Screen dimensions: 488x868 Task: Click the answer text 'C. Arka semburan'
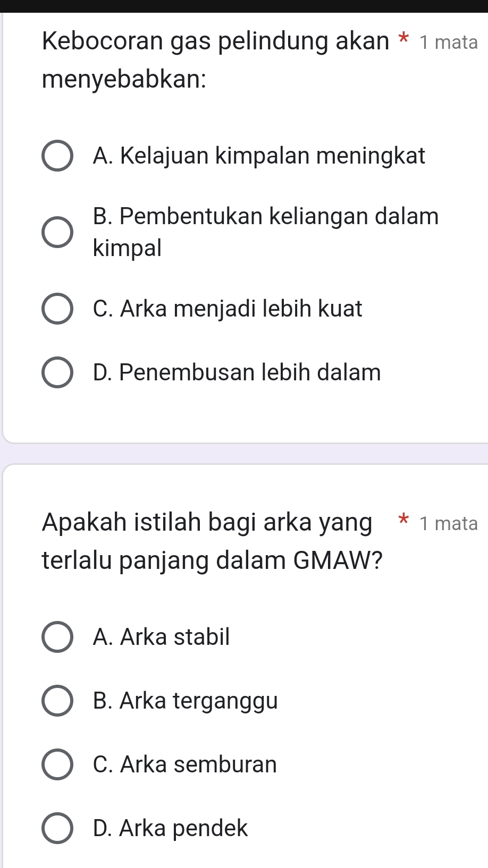184,764
